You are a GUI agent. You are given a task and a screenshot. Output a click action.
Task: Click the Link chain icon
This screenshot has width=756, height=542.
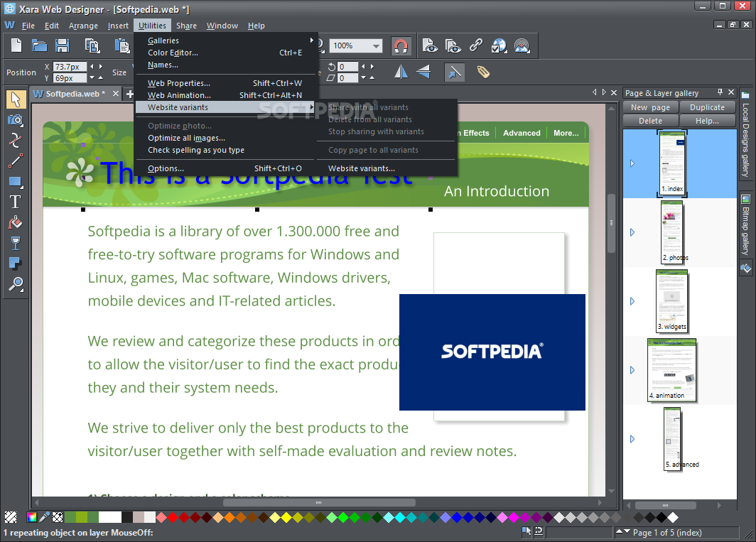476,45
